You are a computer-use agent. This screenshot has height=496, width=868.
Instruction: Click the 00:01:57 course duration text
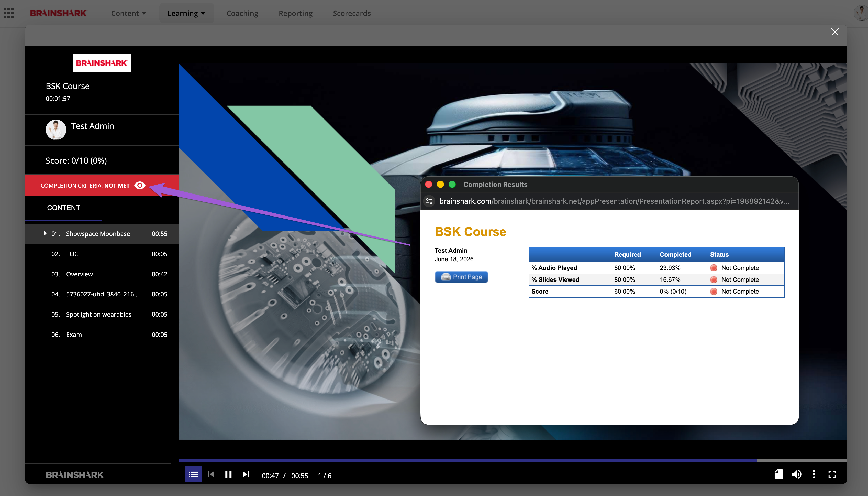pyautogui.click(x=58, y=99)
